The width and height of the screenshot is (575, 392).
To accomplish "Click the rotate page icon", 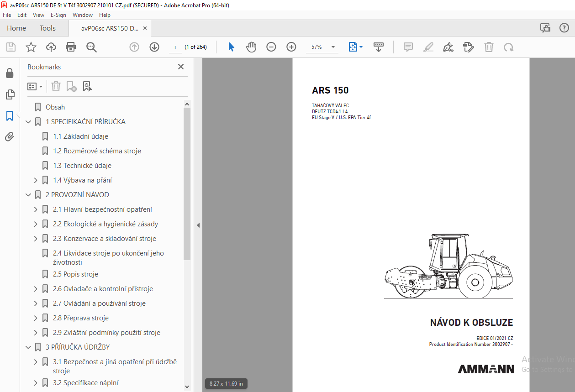I will 508,47.
